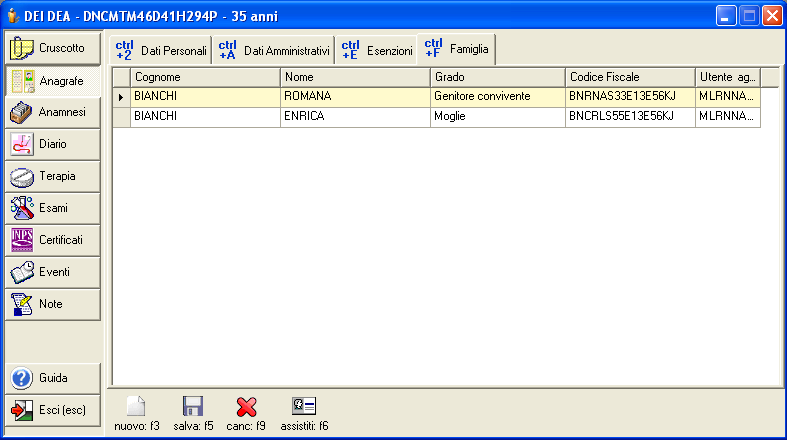
Task: Switch to the Dati Amministrativi tab
Action: [x=273, y=50]
